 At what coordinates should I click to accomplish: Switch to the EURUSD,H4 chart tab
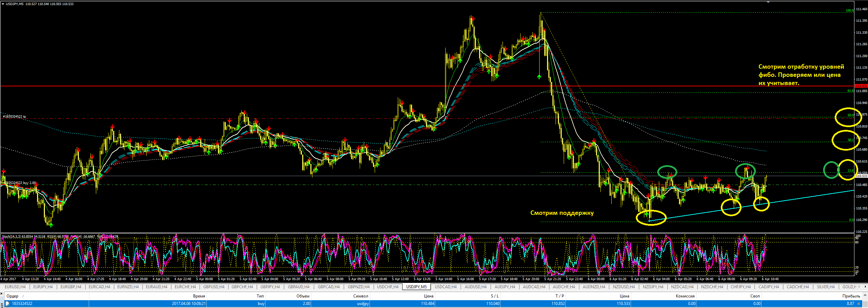point(15,287)
